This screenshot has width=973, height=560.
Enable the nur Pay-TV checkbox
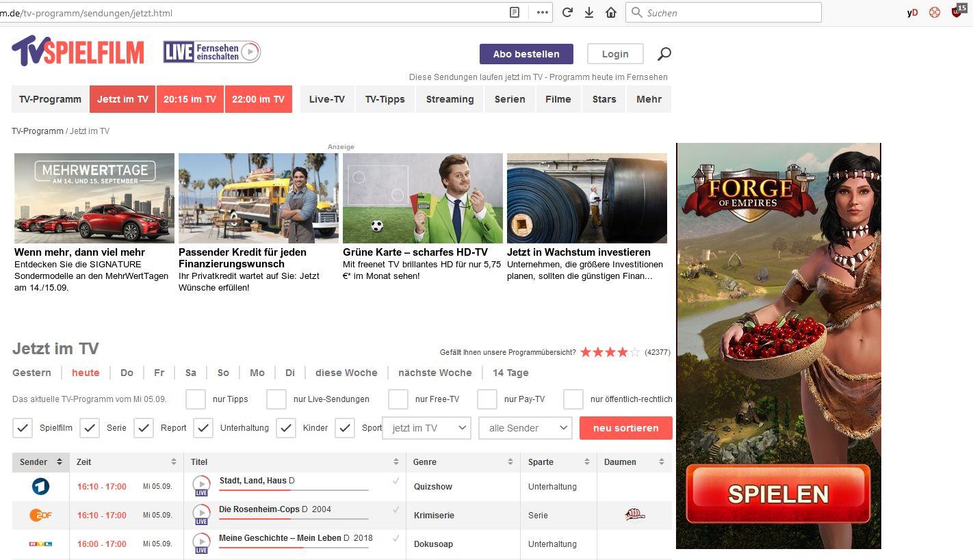pos(487,399)
